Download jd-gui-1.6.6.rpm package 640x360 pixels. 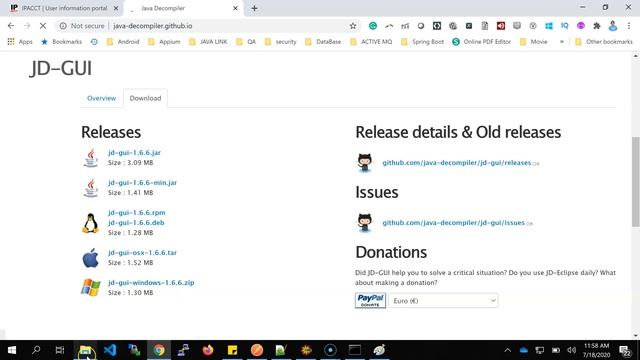click(137, 213)
